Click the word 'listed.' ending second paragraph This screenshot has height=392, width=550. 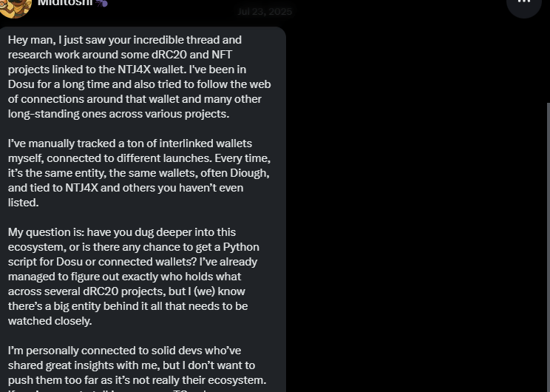coord(23,203)
